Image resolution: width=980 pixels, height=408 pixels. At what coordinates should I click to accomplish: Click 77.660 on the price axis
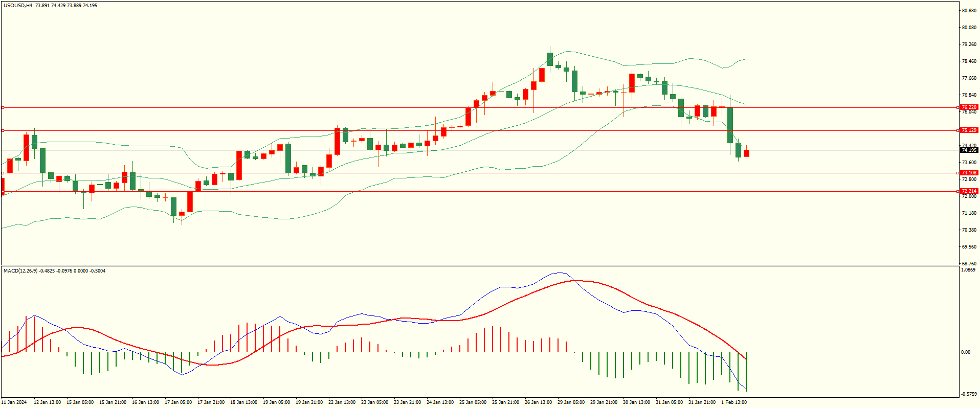[970, 78]
